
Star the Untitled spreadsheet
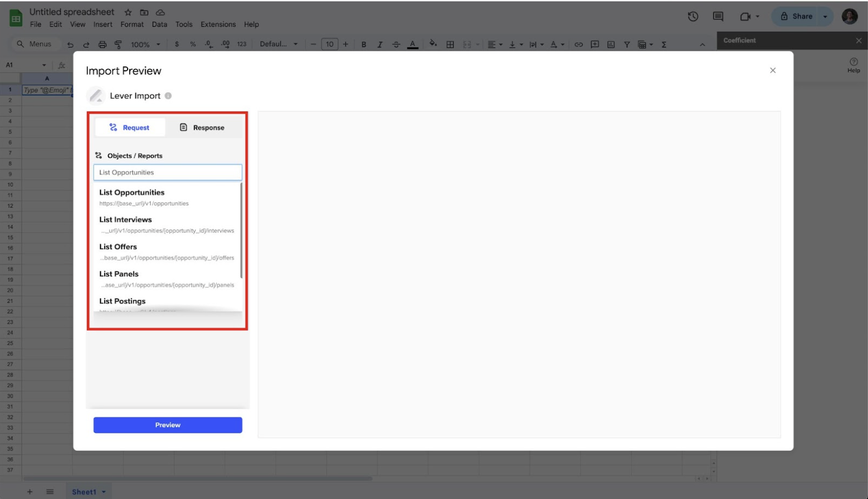click(x=128, y=12)
